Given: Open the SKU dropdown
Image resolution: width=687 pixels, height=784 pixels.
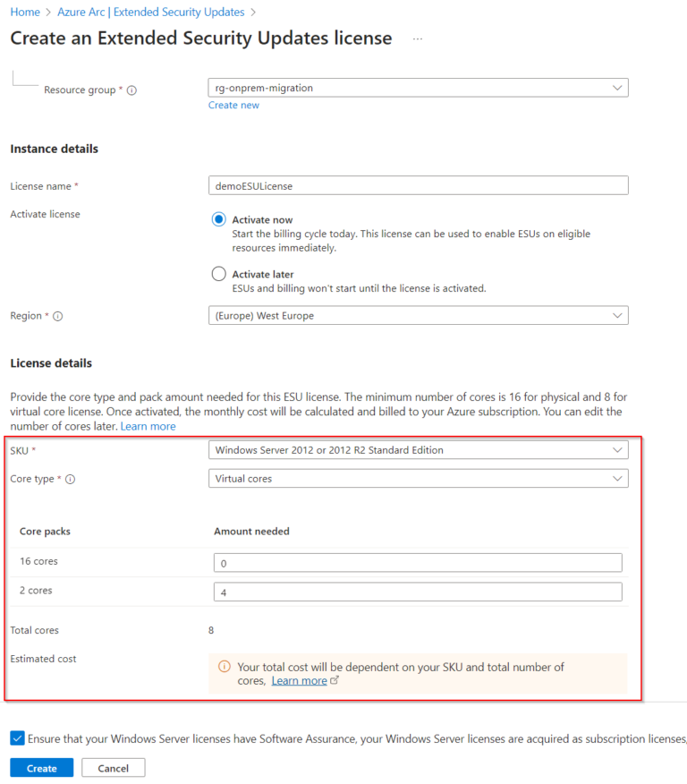Looking at the screenshot, I should click(x=617, y=450).
